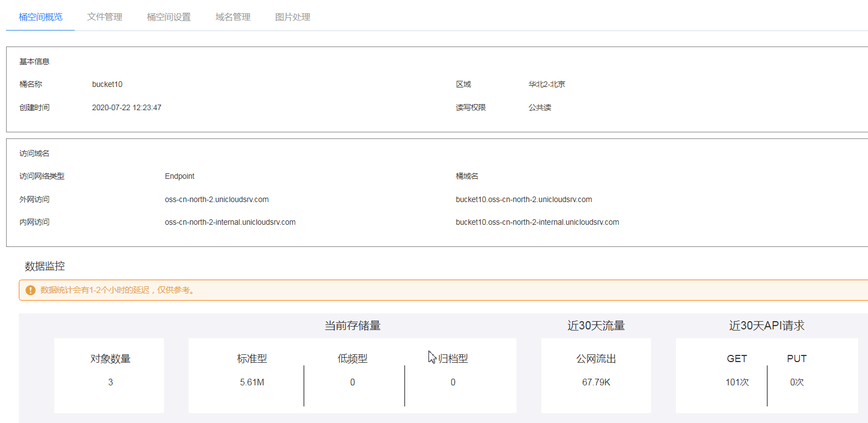Screen dimensions: 868x423
Task: Click the 内网访问 row label
Action: pos(34,222)
